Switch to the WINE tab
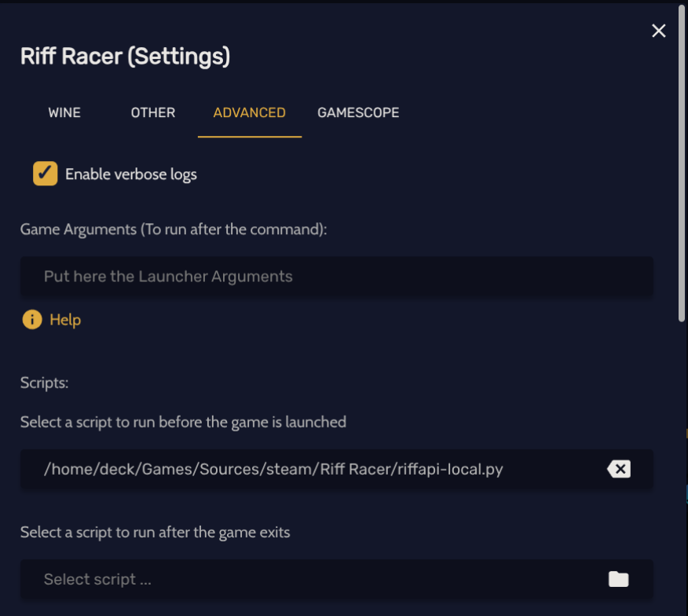This screenshot has width=688, height=616. click(x=64, y=113)
